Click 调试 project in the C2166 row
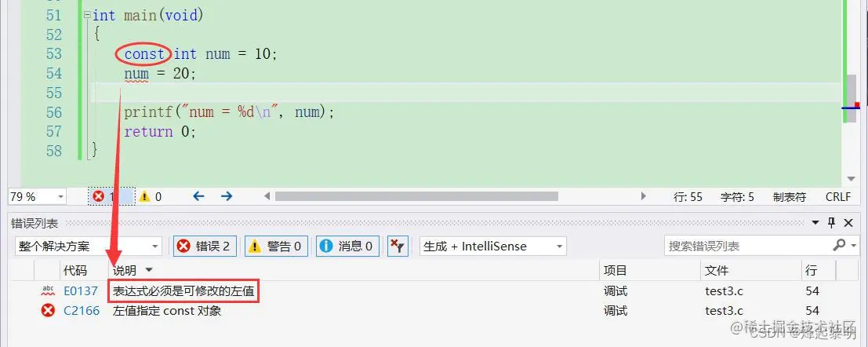Viewport: 868px width, 347px height. (616, 311)
